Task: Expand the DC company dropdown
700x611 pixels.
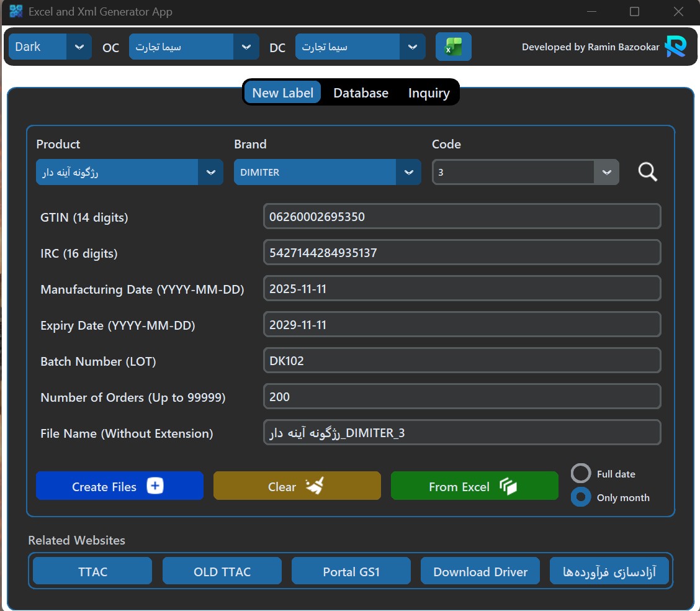Action: [x=412, y=47]
